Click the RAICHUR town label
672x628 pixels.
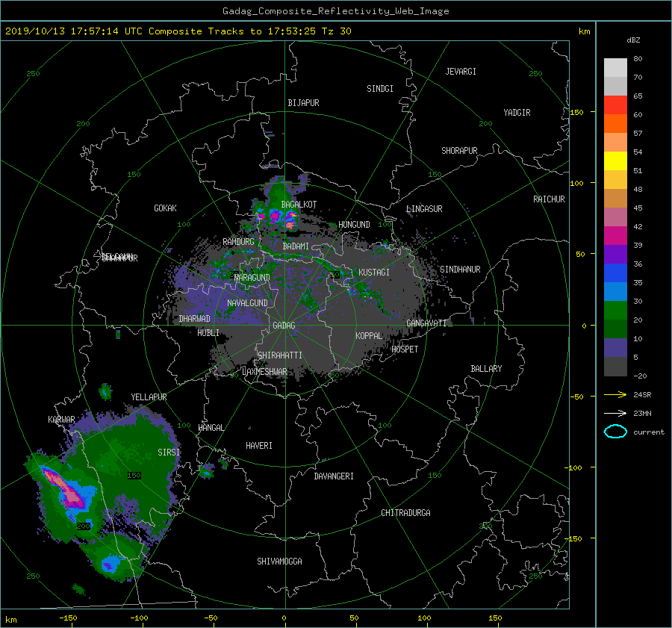pyautogui.click(x=549, y=199)
